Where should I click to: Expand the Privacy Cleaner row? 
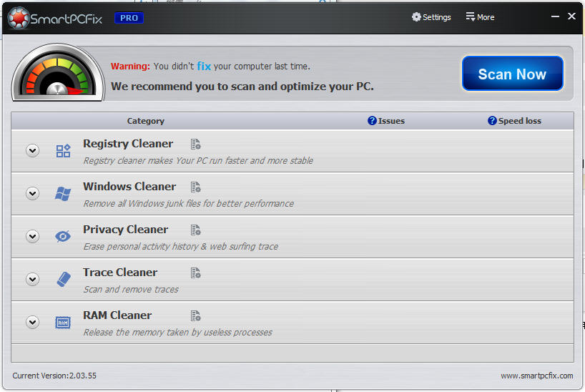[x=33, y=236]
